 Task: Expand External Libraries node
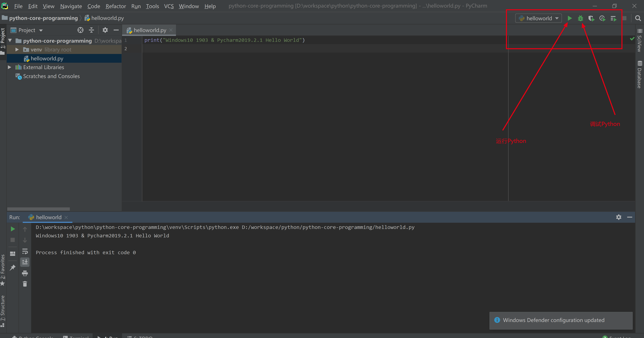[9, 67]
